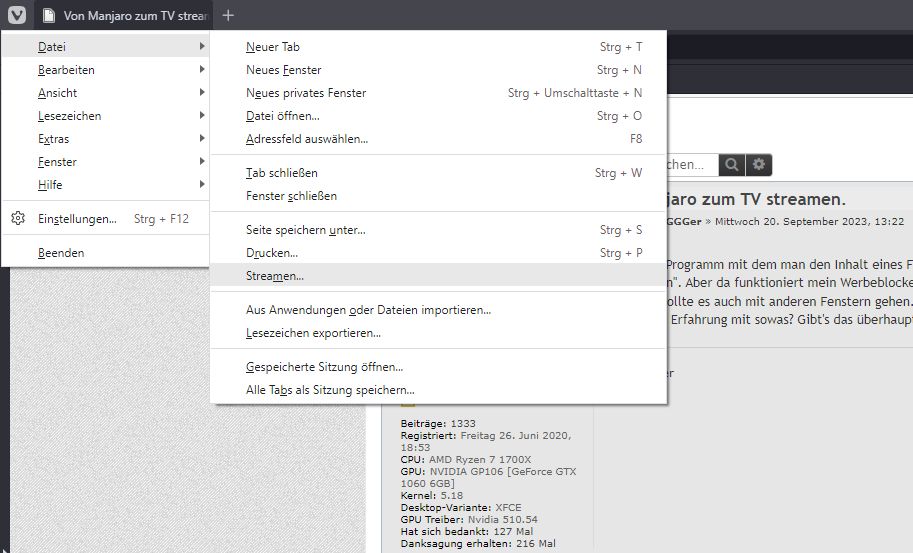The height and width of the screenshot is (553, 913).
Task: Expand the Bearbeiten submenu
Action: point(66,70)
